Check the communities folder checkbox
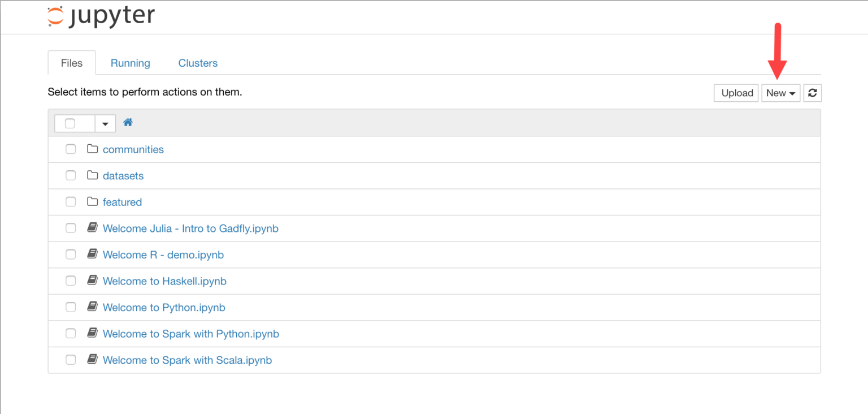Image resolution: width=868 pixels, height=414 pixels. pos(71,149)
